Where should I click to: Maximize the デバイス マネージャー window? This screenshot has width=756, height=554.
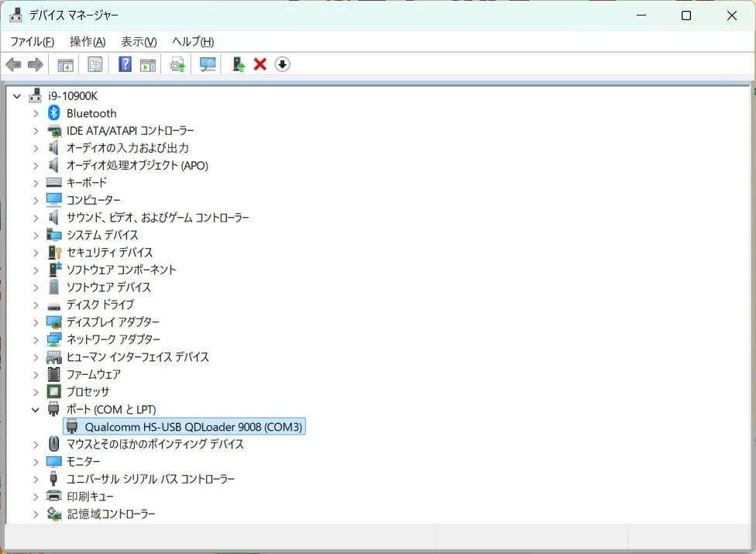(x=686, y=15)
